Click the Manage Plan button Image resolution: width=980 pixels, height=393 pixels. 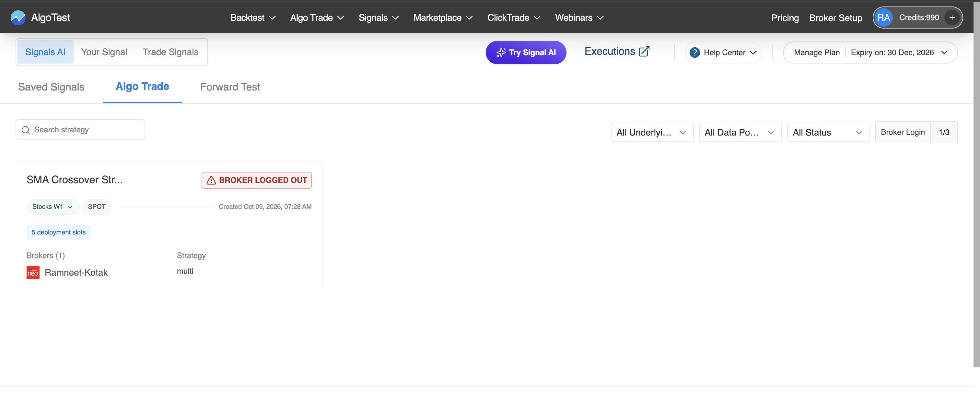tap(816, 53)
